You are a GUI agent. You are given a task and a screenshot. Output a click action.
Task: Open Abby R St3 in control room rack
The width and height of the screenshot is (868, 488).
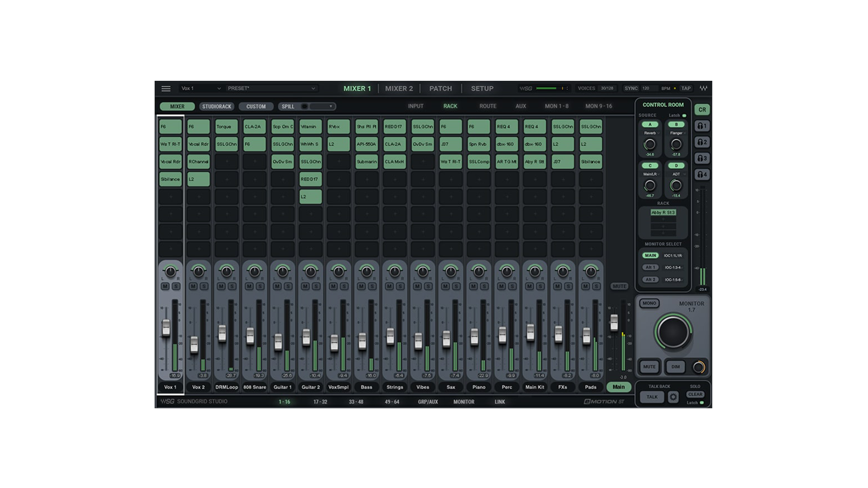(663, 213)
